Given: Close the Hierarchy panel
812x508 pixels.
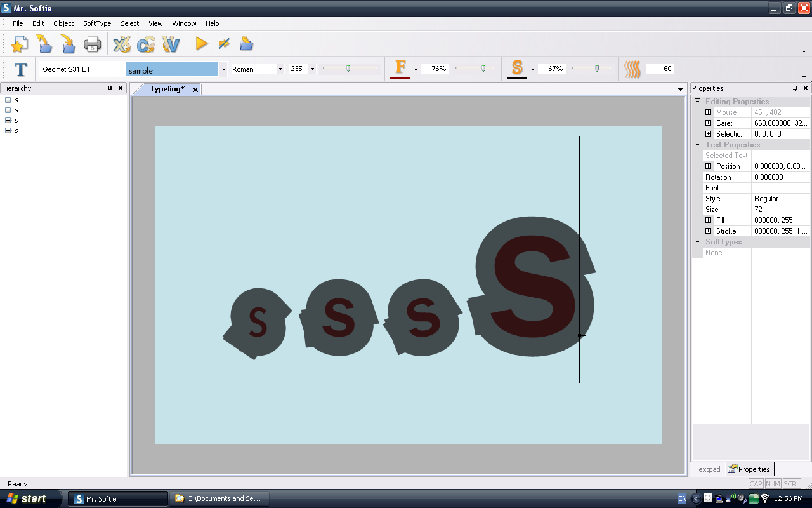Looking at the screenshot, I should point(121,88).
